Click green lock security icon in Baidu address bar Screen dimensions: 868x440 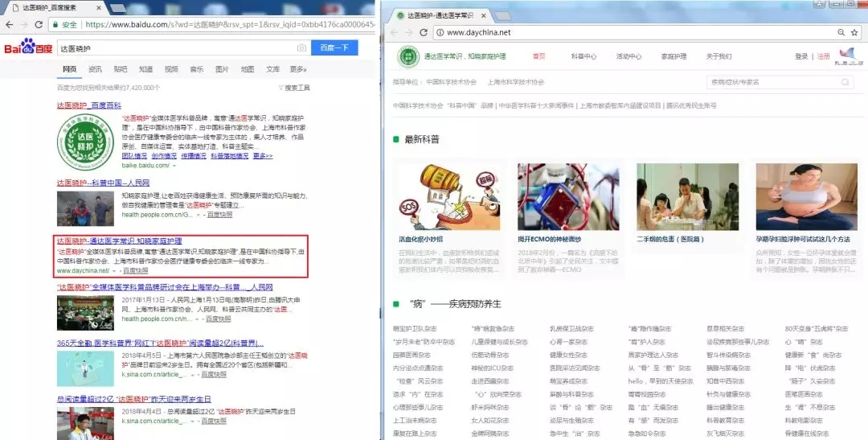coord(55,24)
